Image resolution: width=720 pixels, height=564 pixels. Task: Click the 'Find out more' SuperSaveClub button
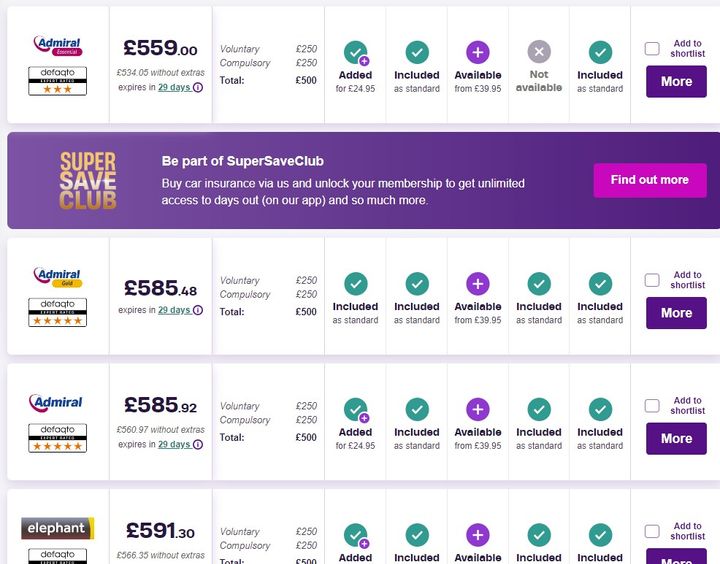pyautogui.click(x=649, y=180)
